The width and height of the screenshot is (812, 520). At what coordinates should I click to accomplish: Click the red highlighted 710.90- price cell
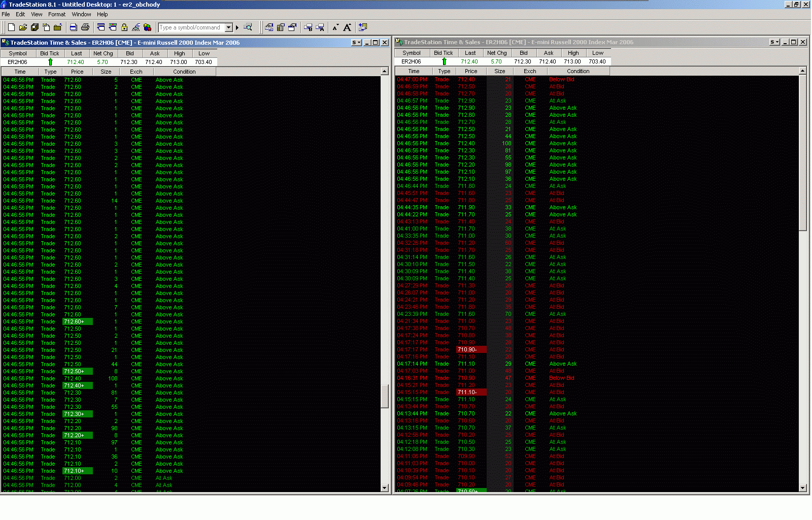pos(471,349)
